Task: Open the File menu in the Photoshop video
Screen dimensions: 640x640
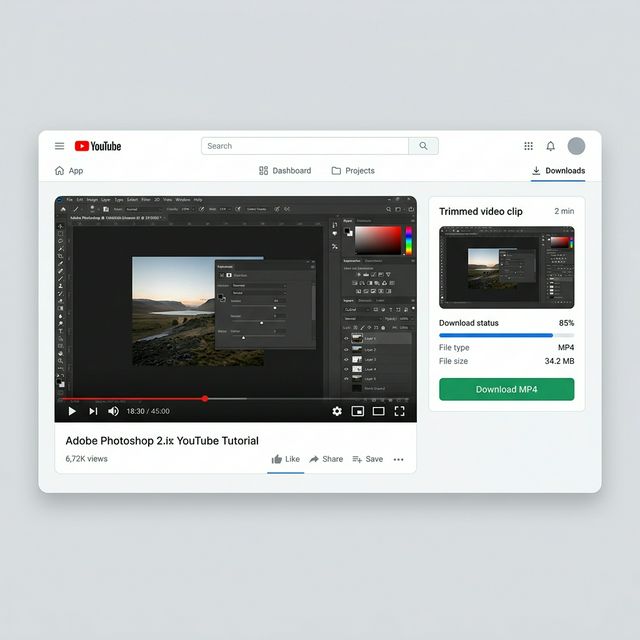Action: (69, 200)
